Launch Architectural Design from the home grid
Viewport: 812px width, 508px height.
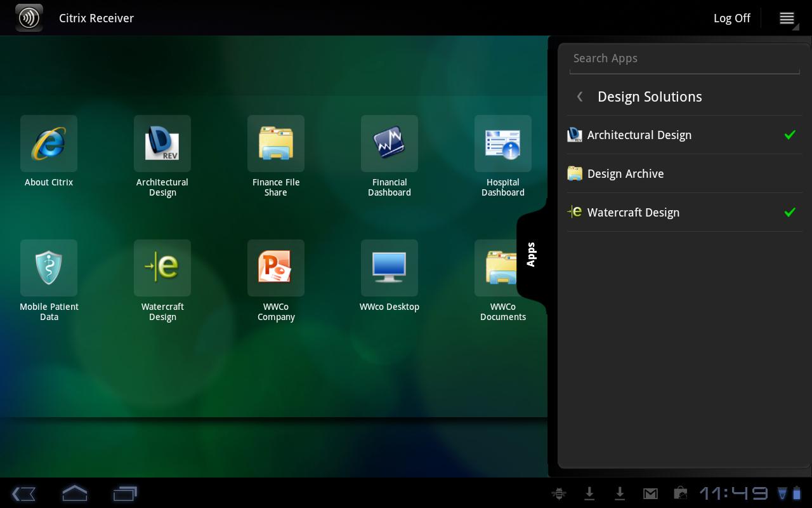pos(162,144)
